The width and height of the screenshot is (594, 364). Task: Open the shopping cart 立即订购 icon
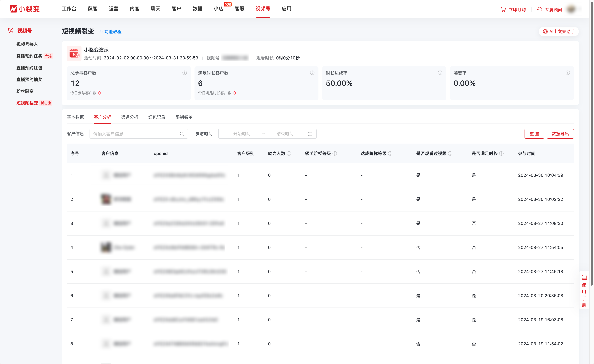point(503,9)
